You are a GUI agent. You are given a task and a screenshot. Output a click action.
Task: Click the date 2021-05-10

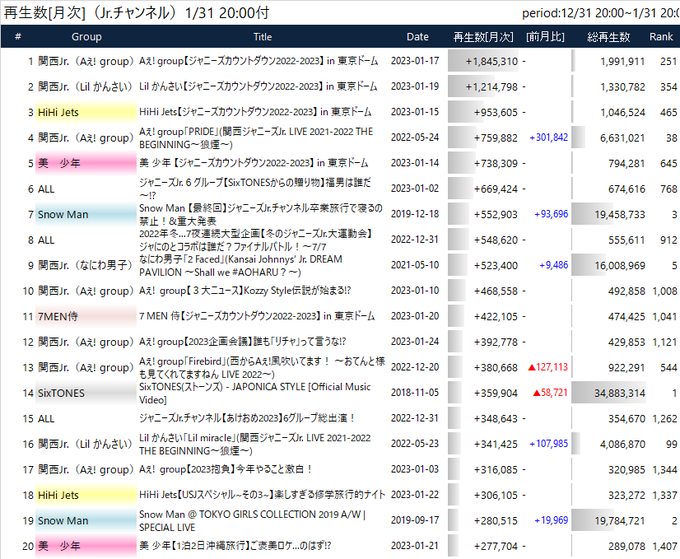pyautogui.click(x=415, y=265)
